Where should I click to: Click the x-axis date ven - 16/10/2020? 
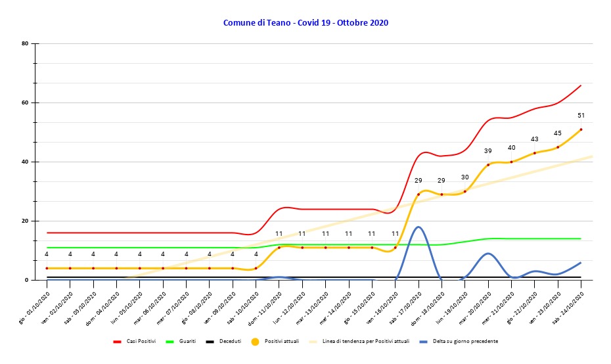[x=382, y=308]
